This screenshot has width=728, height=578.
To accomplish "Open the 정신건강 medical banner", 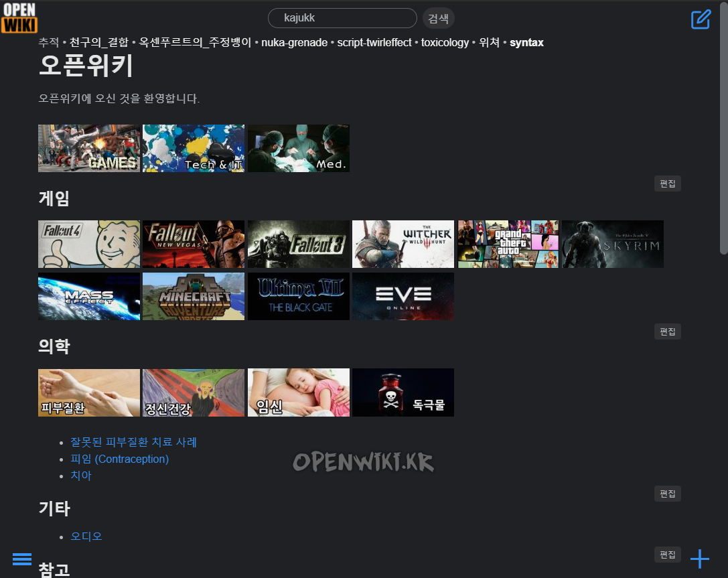I will point(194,392).
